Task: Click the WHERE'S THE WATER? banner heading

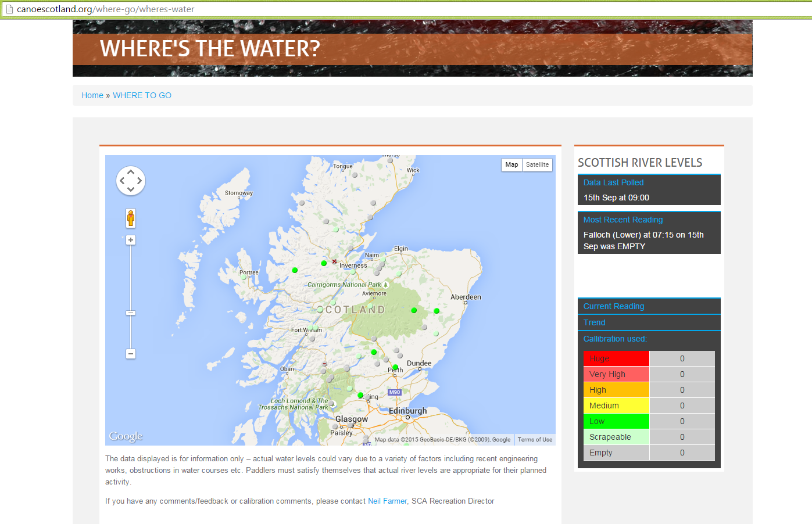Action: tap(210, 48)
